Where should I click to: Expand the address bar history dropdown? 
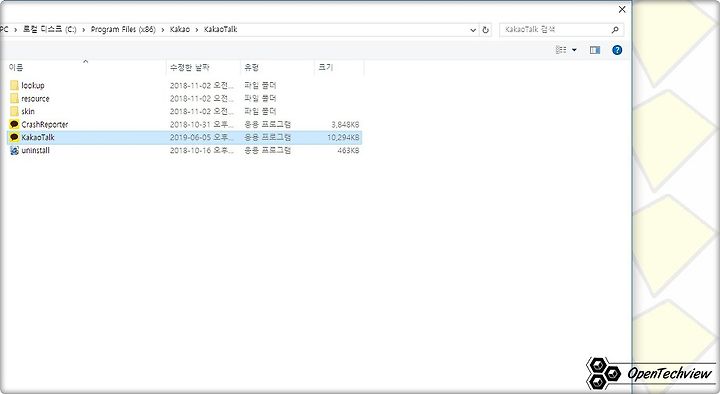[473, 30]
